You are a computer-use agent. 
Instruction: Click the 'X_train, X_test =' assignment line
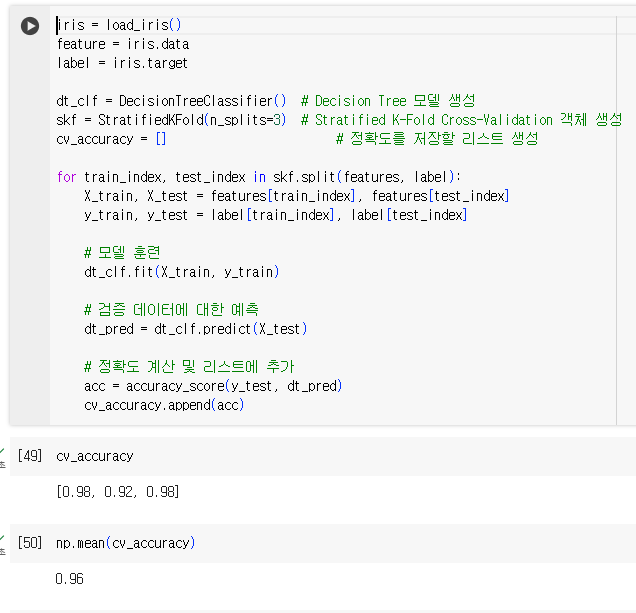coord(297,196)
